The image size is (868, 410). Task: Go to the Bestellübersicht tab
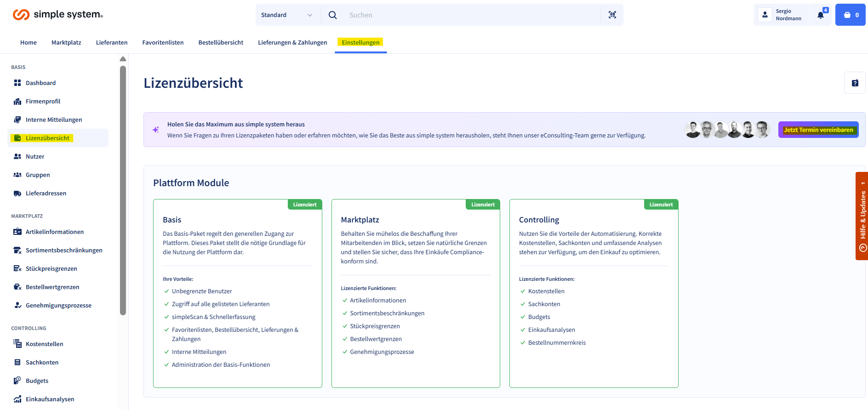pos(221,42)
